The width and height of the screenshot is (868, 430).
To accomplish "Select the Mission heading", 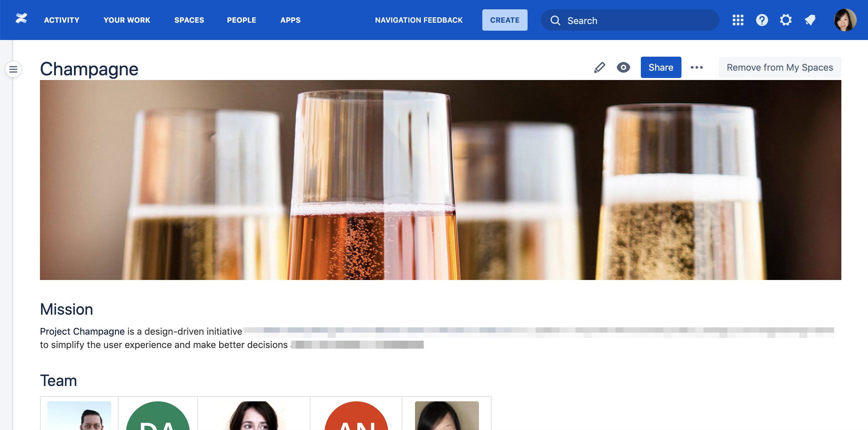I will tap(66, 309).
